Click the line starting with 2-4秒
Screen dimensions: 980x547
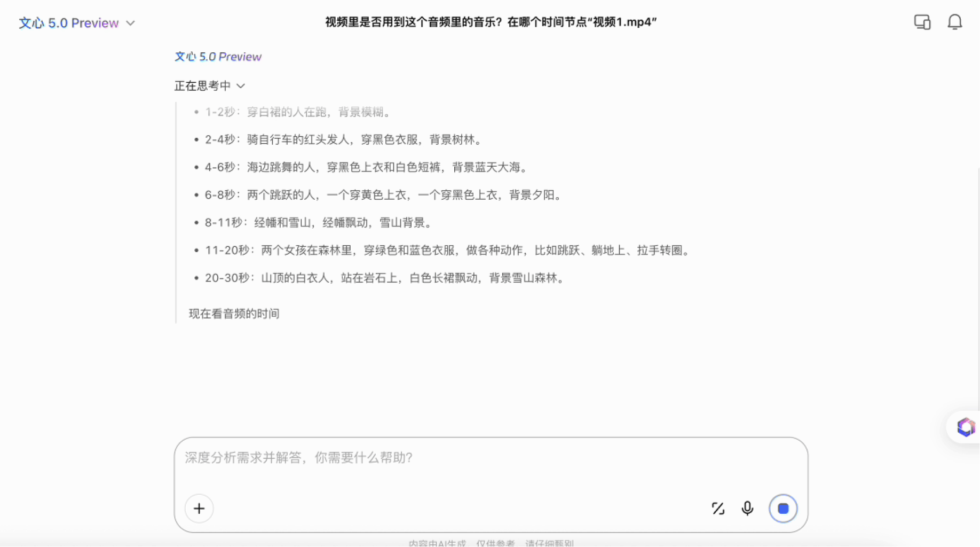345,140
